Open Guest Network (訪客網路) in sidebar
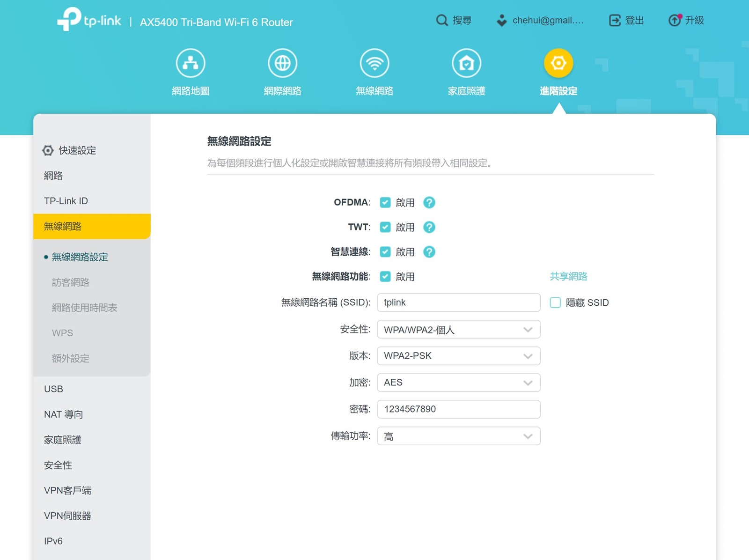Screen dimensions: 749x560 click(71, 282)
